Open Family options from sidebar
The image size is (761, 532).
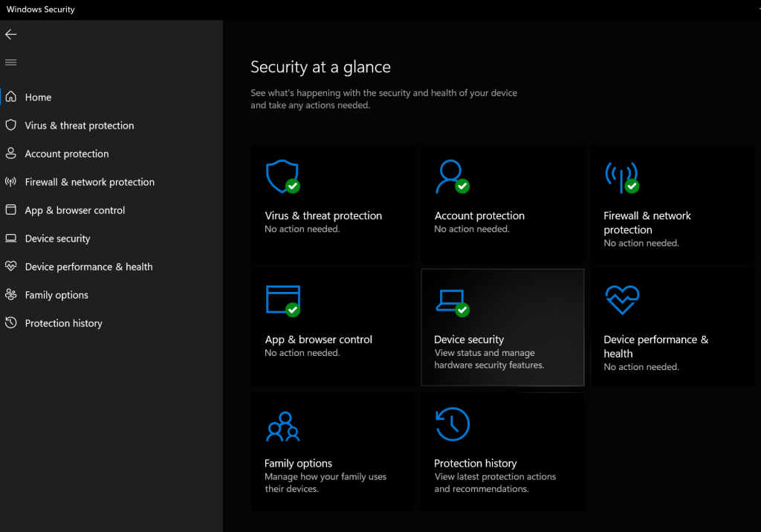(56, 295)
